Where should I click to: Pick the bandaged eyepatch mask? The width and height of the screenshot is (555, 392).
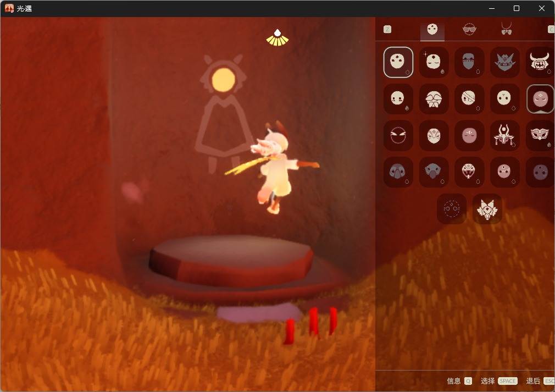(x=469, y=99)
